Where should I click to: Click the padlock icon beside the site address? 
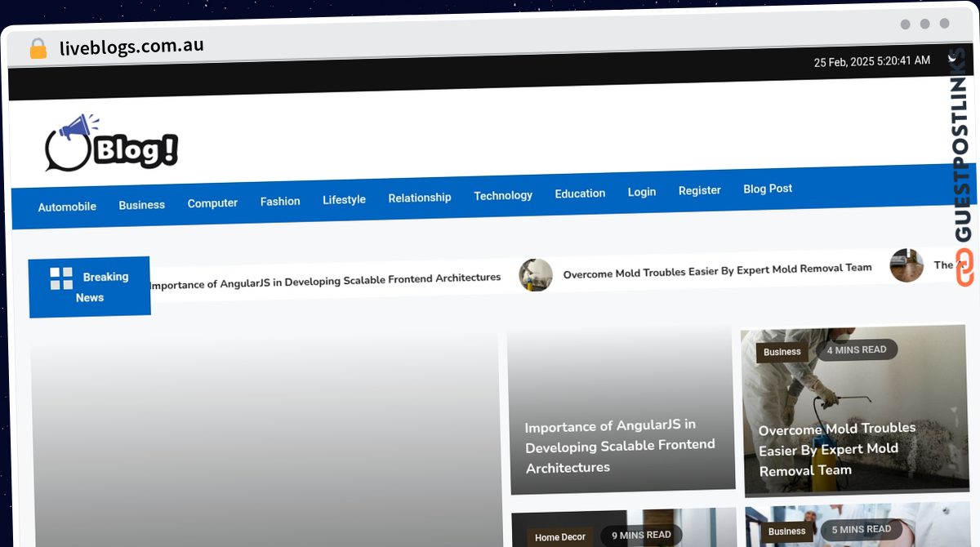pyautogui.click(x=38, y=49)
